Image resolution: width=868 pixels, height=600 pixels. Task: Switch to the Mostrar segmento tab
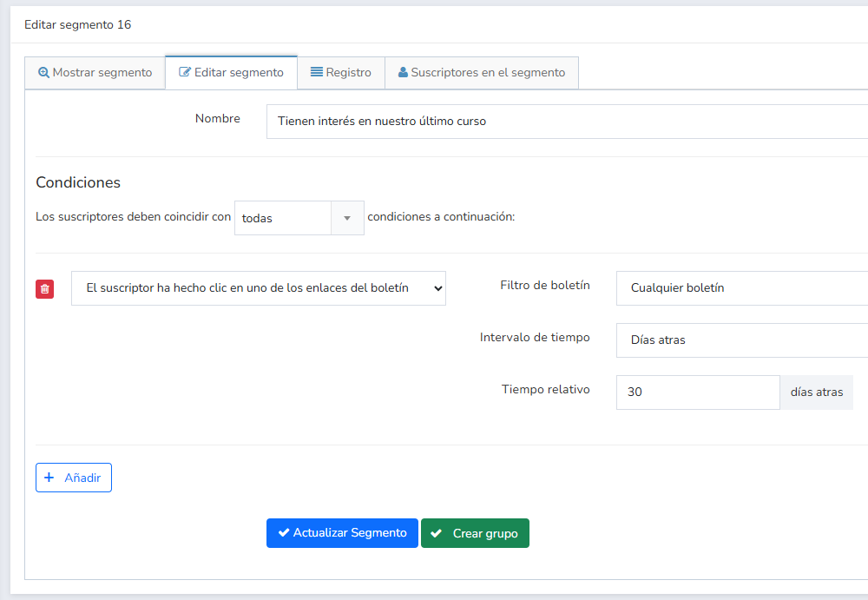click(x=95, y=73)
